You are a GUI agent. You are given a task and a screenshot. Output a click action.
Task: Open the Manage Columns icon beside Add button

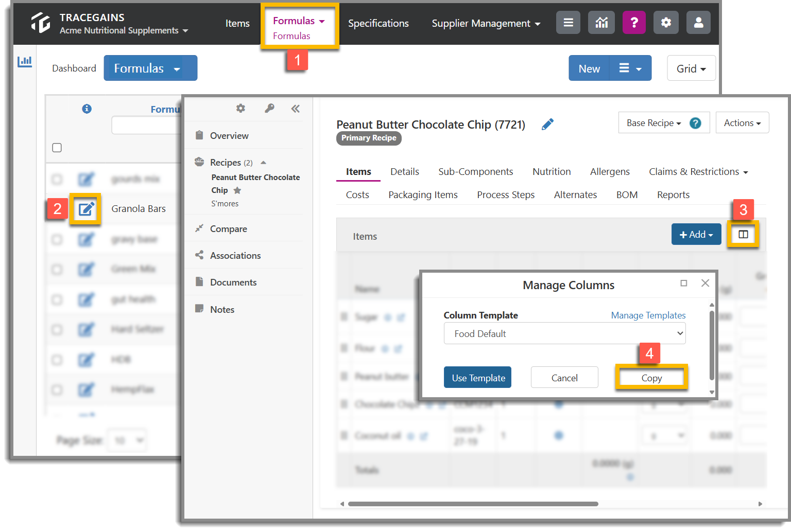click(x=743, y=234)
